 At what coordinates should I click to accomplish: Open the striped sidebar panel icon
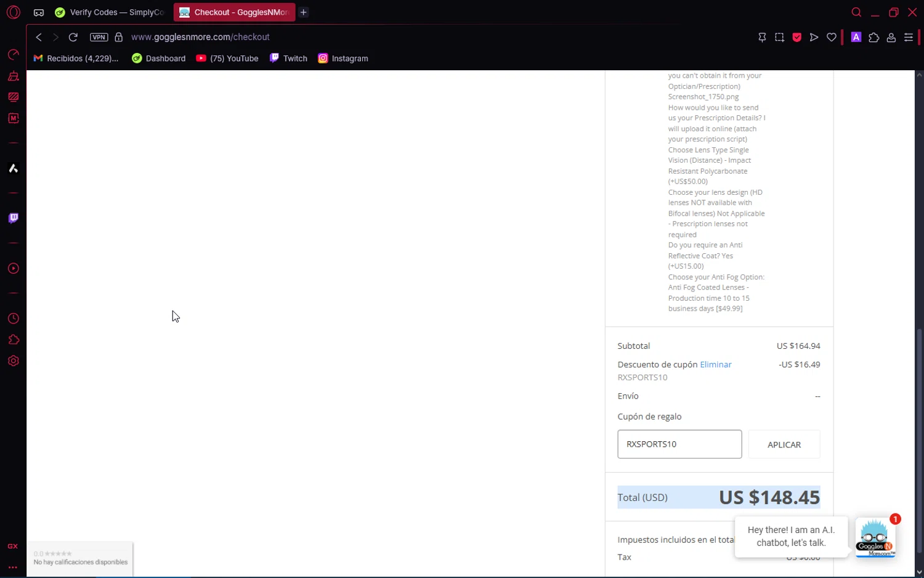[x=13, y=97]
